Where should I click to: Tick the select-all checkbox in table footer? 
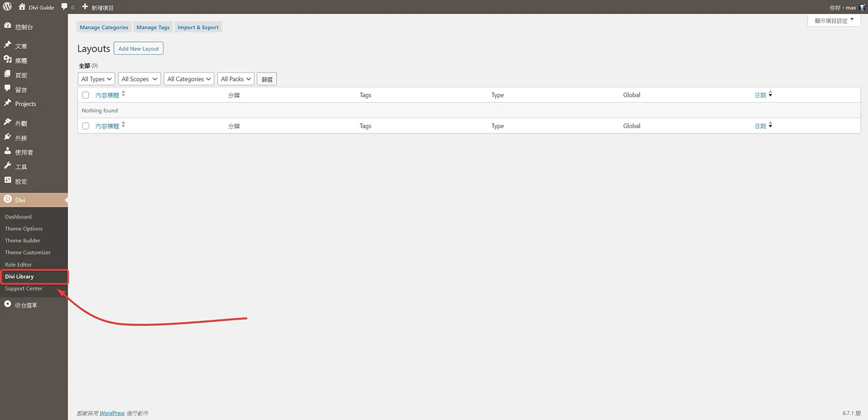[x=86, y=126]
